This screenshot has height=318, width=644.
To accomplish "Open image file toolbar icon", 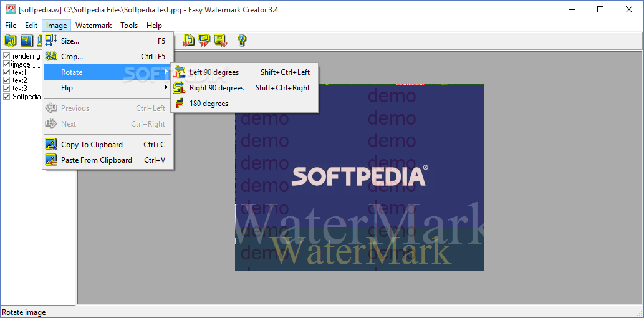I will tap(10, 41).
